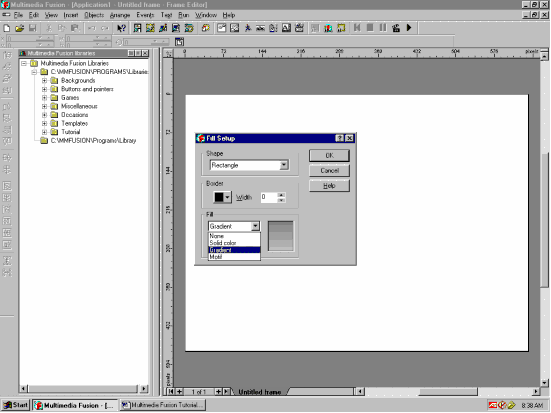Click the black Border color swatch
The height and width of the screenshot is (413, 551).
point(219,197)
